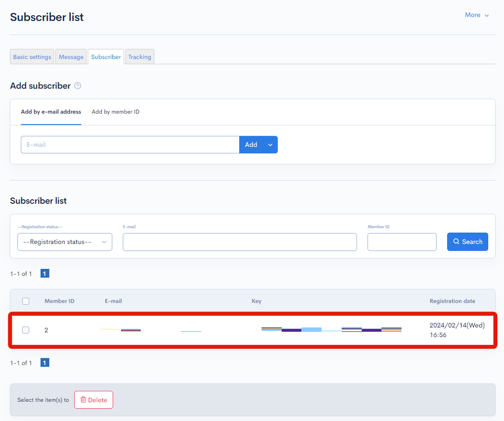
Task: Check the box for member ID 2
Action: 25,330
